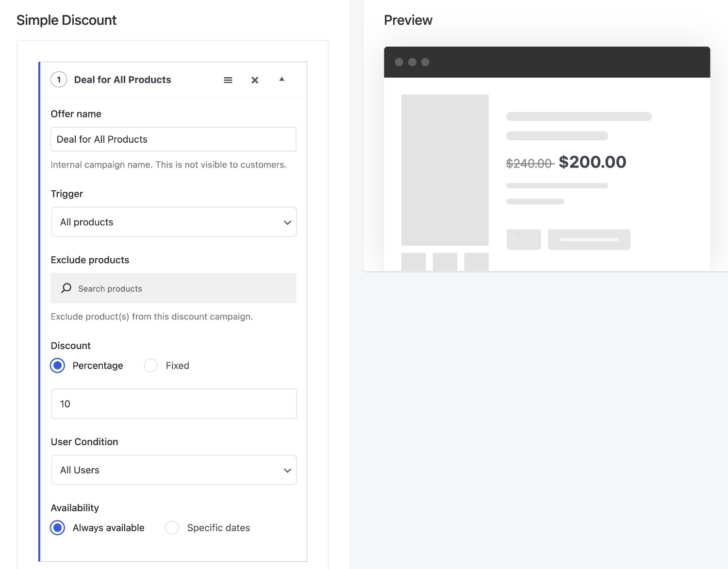Click the step number 1 badge
This screenshot has height=569, width=728.
[59, 80]
